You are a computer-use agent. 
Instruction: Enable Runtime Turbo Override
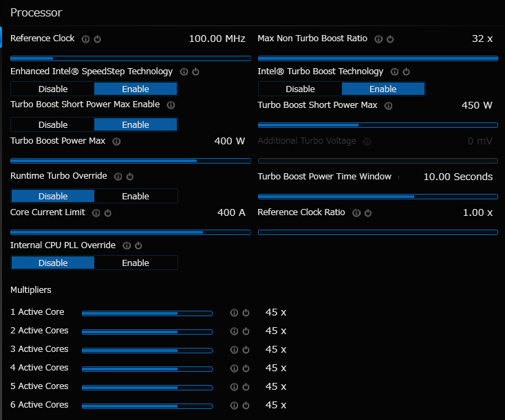click(x=136, y=196)
